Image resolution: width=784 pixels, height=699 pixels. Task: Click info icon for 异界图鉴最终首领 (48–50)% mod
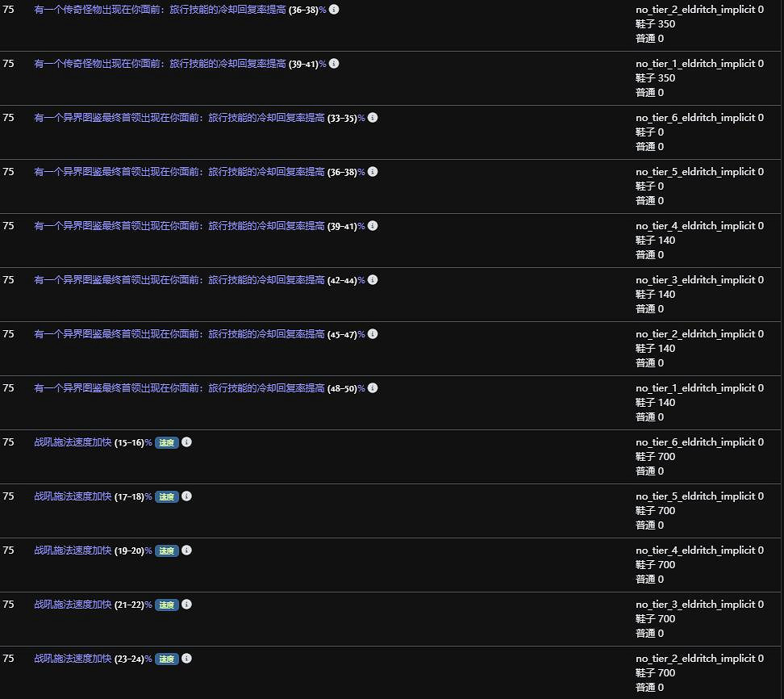click(373, 388)
